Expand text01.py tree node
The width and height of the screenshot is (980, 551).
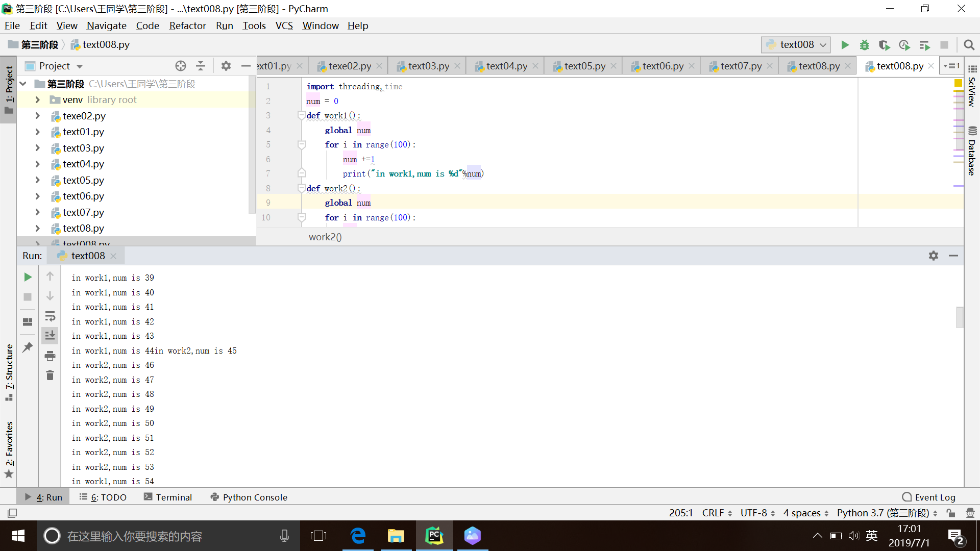pyautogui.click(x=37, y=132)
